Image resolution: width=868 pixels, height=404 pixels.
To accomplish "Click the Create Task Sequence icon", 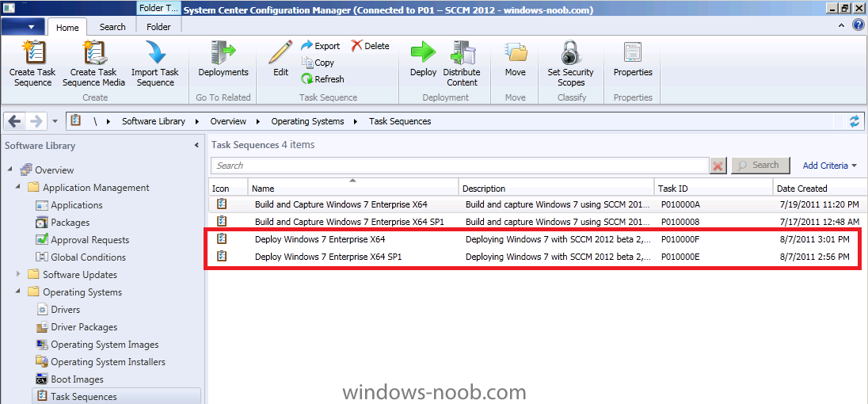I will coord(32,52).
